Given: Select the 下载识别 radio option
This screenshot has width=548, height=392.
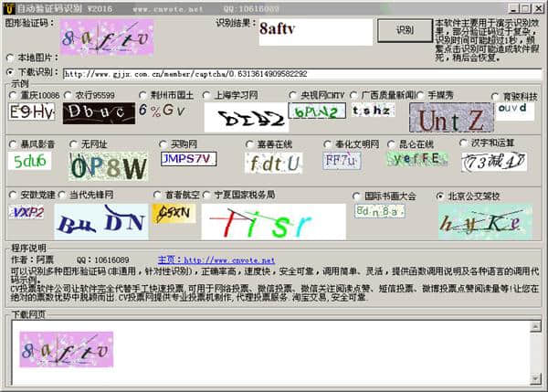Looking at the screenshot, I should 11,72.
